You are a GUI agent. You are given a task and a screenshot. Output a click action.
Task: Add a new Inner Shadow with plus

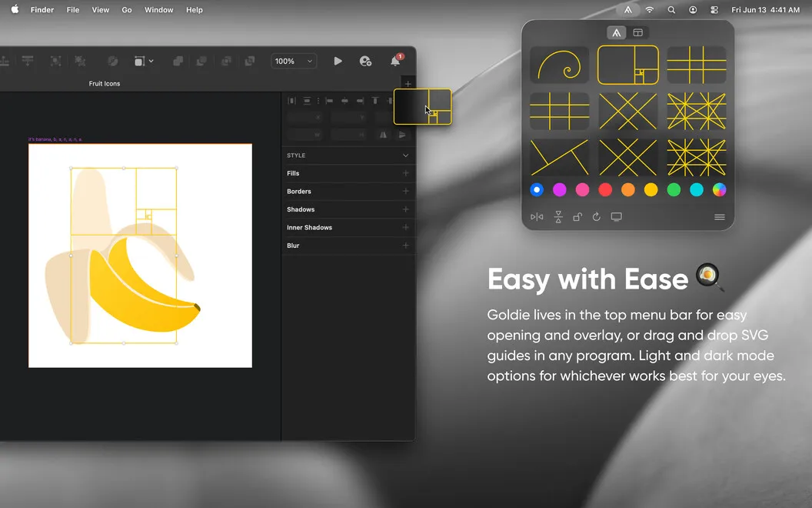pyautogui.click(x=405, y=228)
